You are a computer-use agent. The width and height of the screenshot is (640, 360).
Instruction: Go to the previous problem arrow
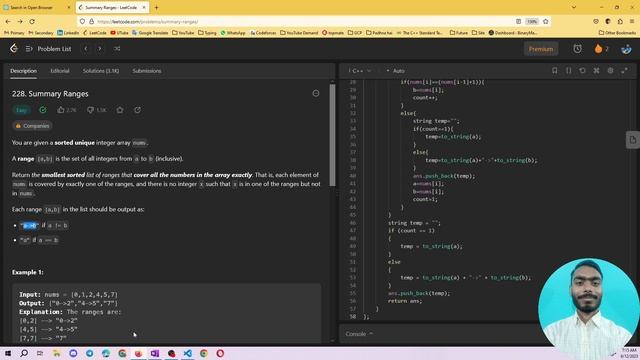(86, 49)
